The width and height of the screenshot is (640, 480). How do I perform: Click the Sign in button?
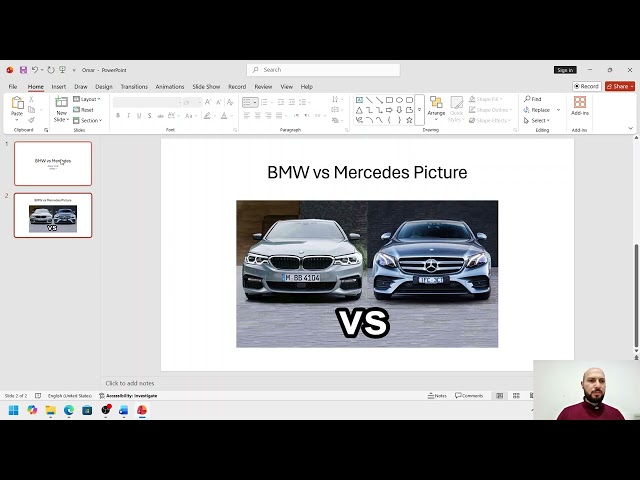click(565, 70)
